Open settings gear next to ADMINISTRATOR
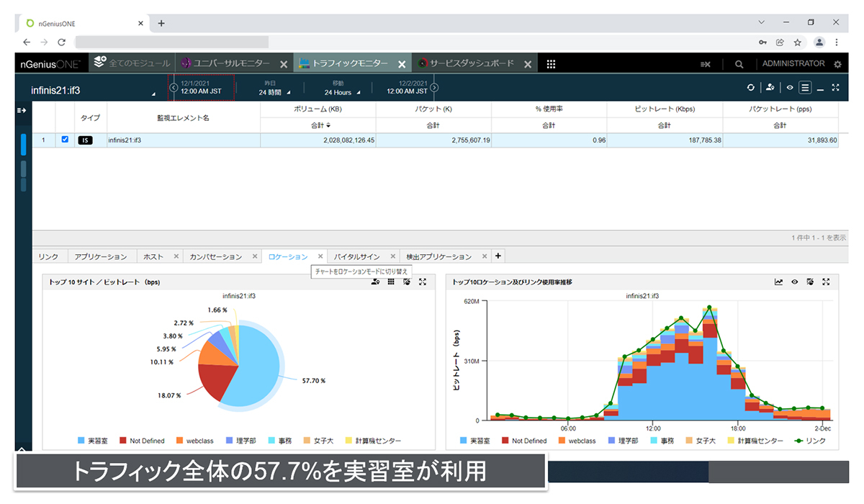 pyautogui.click(x=837, y=64)
